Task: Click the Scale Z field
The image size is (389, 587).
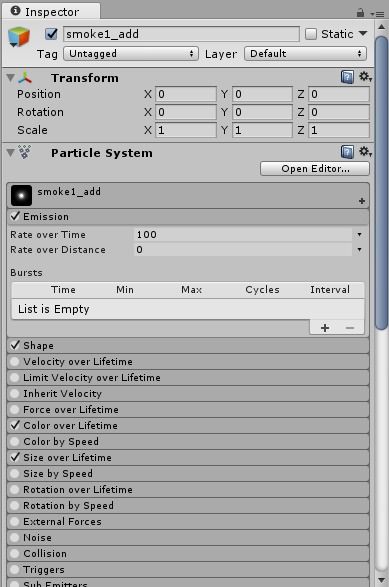Action: click(339, 130)
